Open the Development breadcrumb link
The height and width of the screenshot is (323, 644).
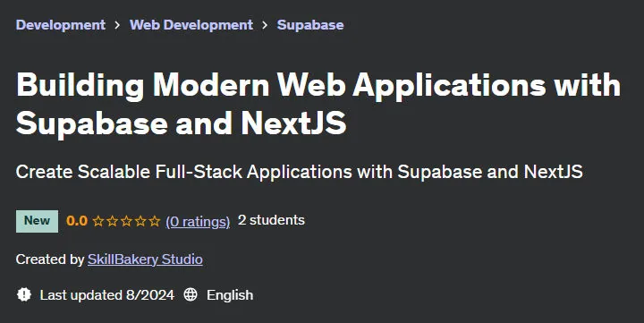click(61, 25)
